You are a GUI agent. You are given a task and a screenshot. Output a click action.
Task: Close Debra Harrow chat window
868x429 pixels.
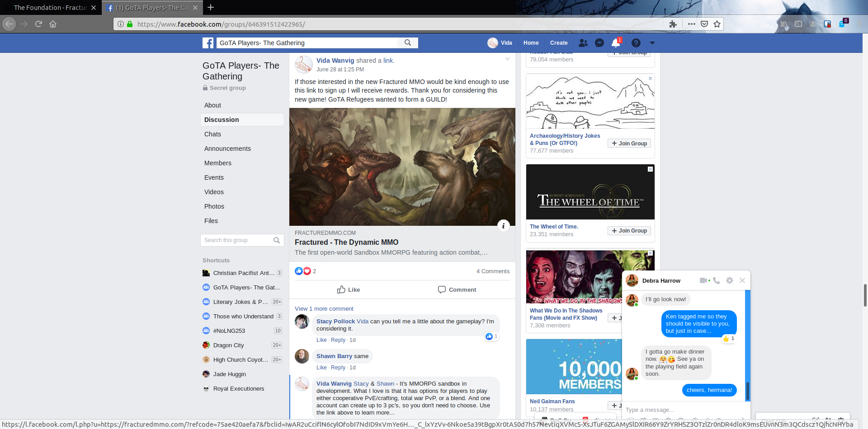pyautogui.click(x=742, y=280)
